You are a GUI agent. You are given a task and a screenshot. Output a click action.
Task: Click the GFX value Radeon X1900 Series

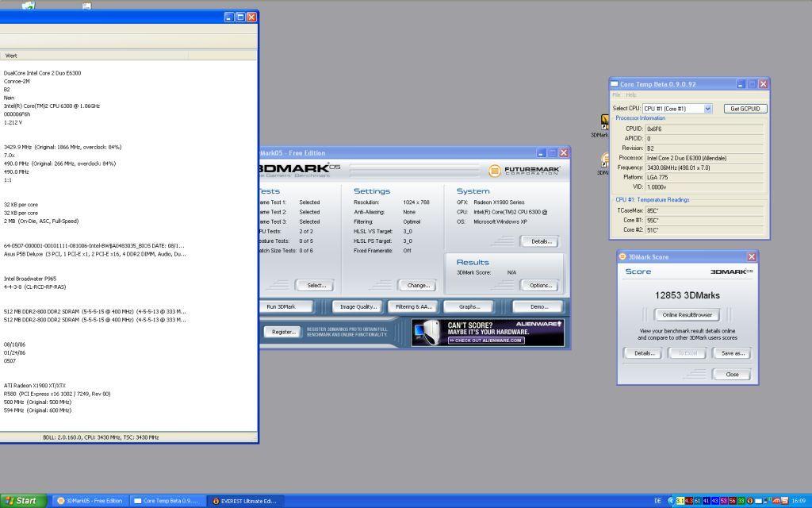499,202
